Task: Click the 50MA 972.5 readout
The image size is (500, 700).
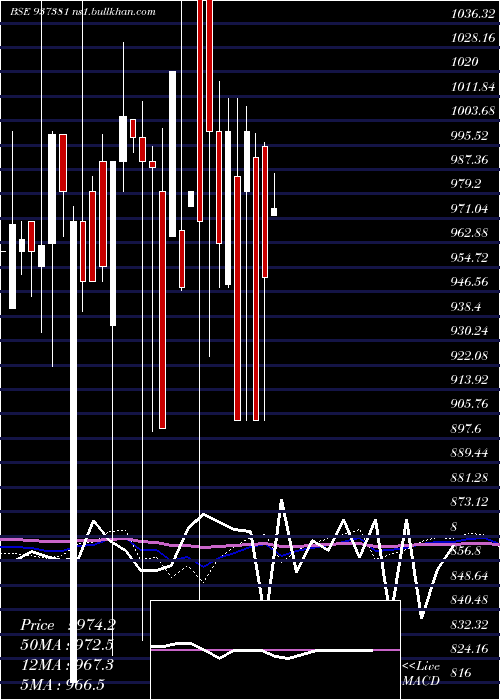Action: [x=66, y=645]
